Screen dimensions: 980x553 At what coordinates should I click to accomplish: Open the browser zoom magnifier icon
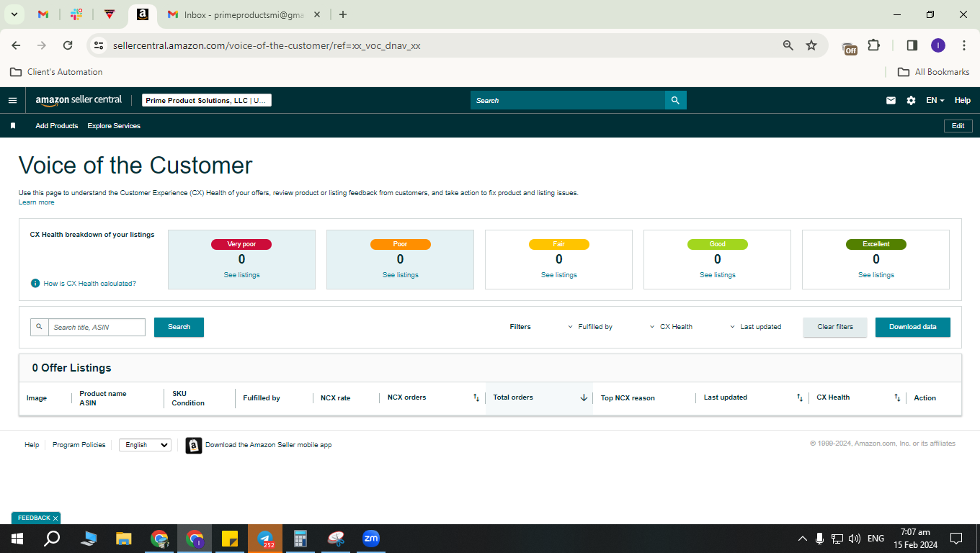pyautogui.click(x=788, y=45)
